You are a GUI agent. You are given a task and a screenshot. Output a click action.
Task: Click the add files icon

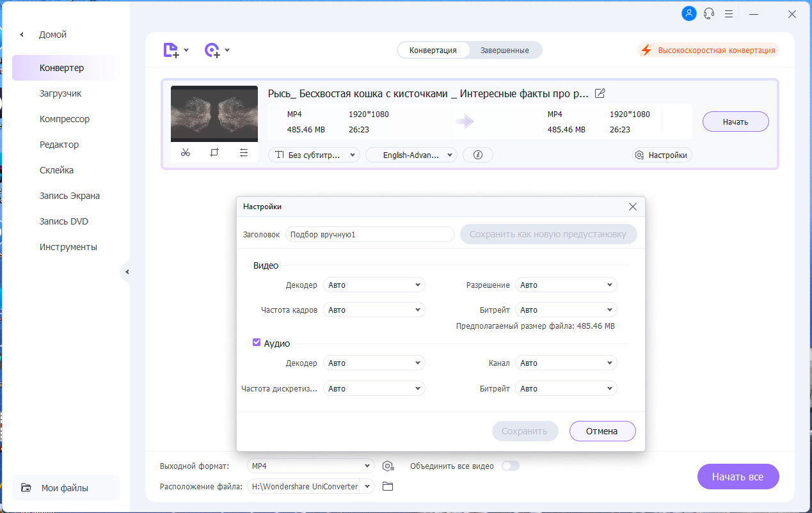point(171,50)
